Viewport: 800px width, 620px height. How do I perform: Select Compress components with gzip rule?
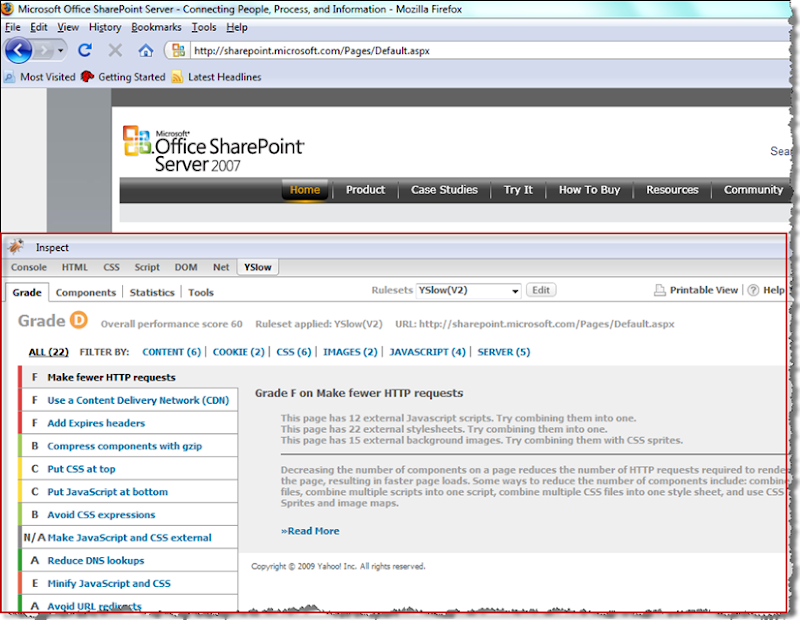(x=128, y=446)
